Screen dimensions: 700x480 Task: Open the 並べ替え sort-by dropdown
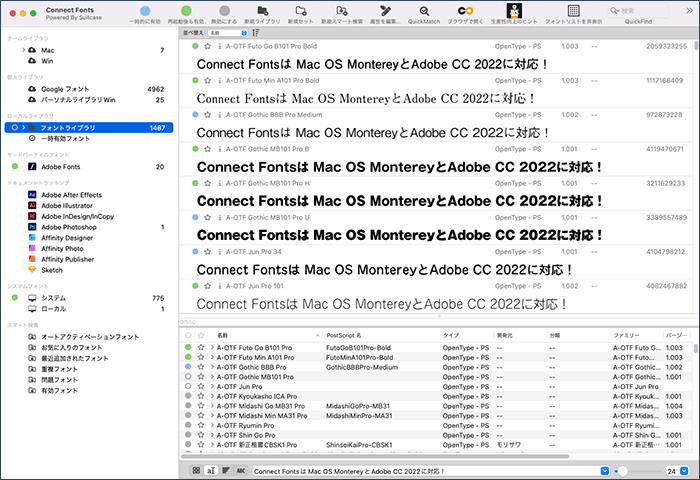[x=228, y=33]
